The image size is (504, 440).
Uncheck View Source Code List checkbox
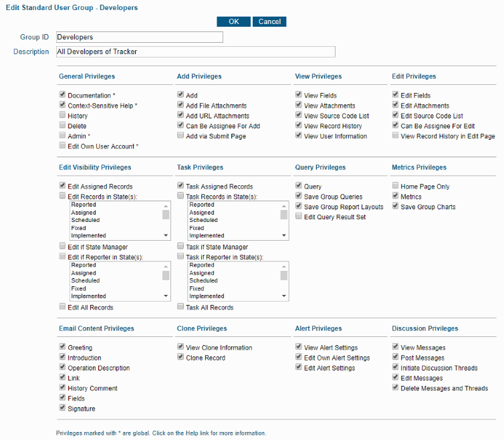tap(299, 116)
